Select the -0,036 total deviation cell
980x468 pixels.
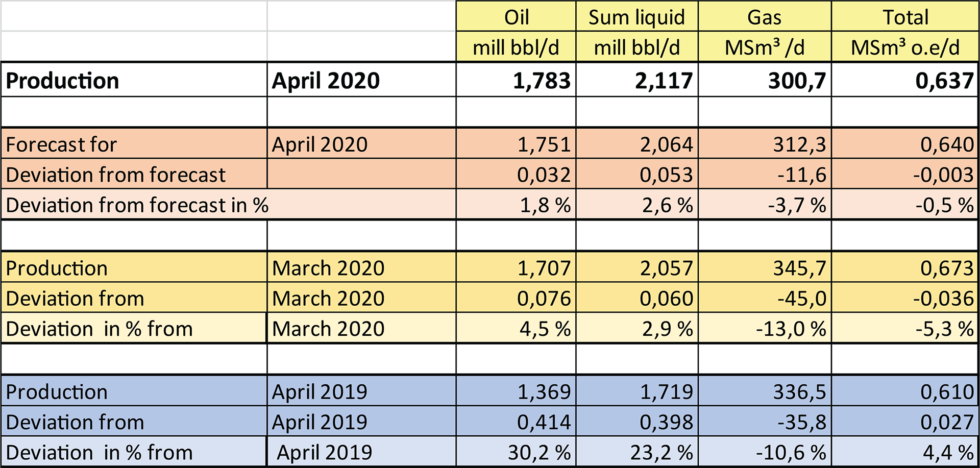[x=943, y=299]
